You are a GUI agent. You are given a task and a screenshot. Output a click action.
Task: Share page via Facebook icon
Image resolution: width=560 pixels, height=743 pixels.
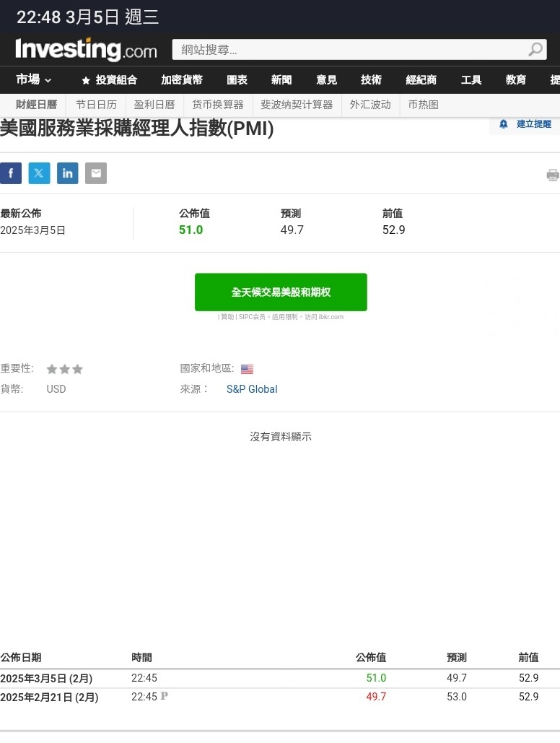tap(10, 173)
